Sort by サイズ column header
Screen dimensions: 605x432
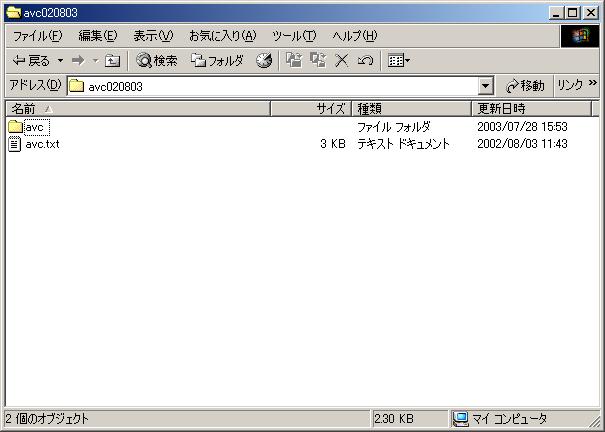click(x=311, y=109)
